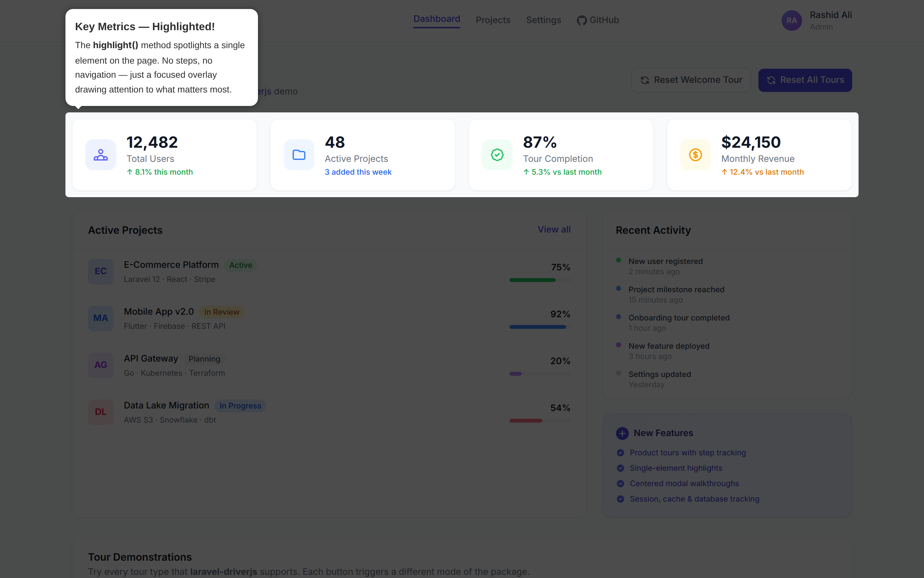The image size is (924, 578).
Task: Click the View all link in Active Projects
Action: 554,229
